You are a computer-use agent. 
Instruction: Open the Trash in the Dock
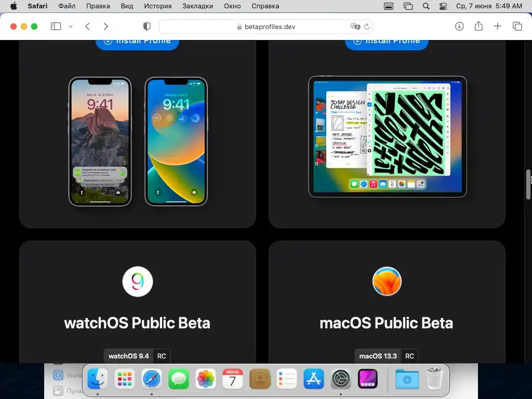click(x=434, y=378)
